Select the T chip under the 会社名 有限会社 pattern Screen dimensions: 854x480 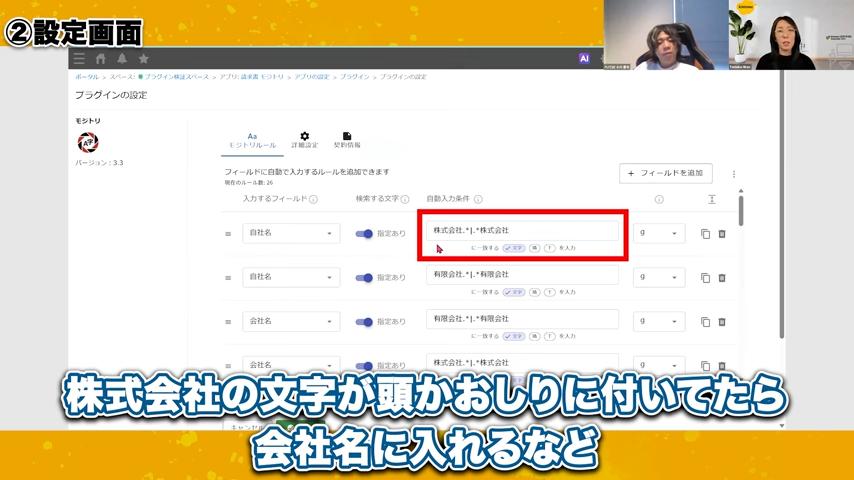(x=550, y=336)
